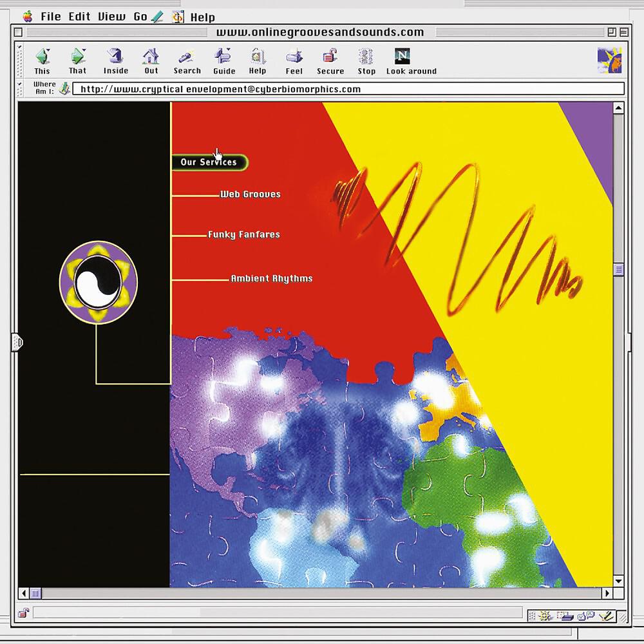Click the horizontal scrollbar right arrow

[x=607, y=593]
